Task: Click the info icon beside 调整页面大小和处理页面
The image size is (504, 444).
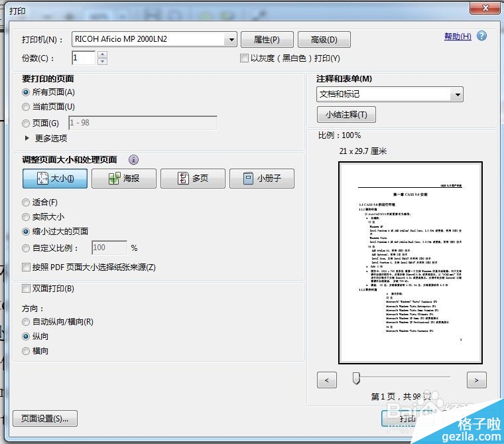Action: click(134, 159)
